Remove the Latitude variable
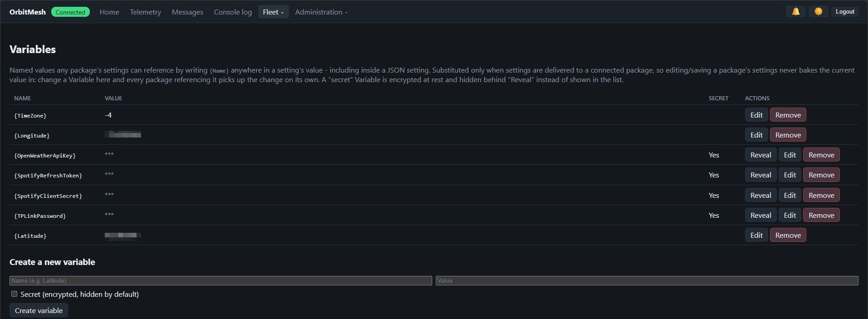This screenshot has height=319, width=868. click(x=788, y=235)
